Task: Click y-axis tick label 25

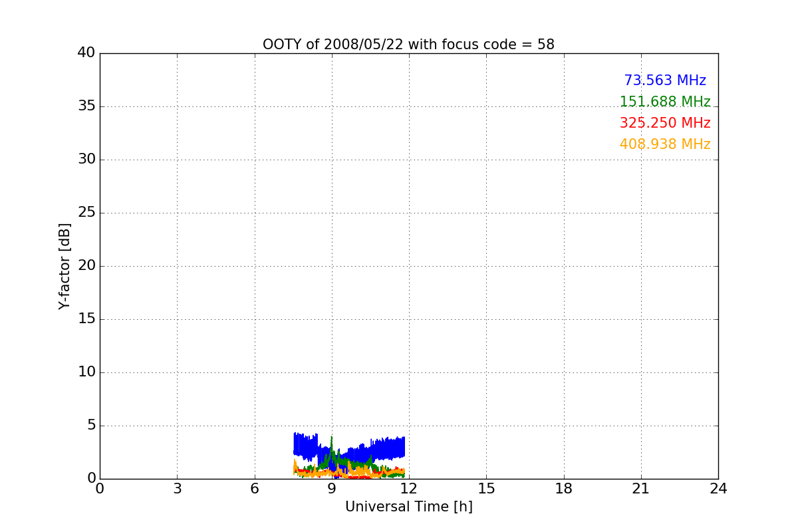Action: coord(86,213)
